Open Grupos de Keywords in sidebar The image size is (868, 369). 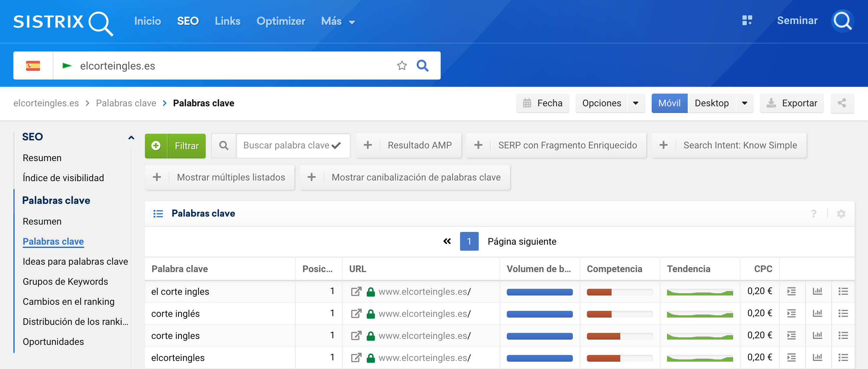click(x=65, y=282)
